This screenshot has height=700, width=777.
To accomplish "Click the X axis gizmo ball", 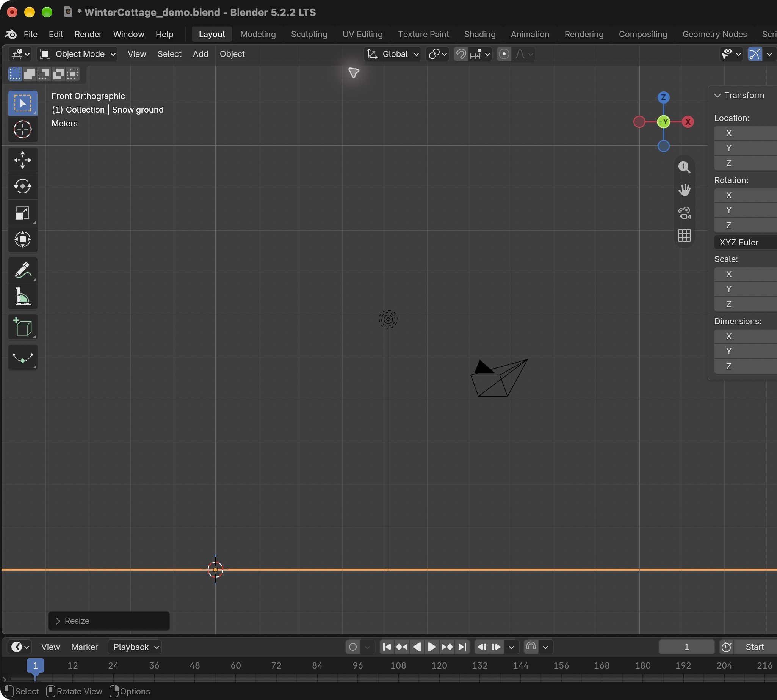I will tap(688, 122).
